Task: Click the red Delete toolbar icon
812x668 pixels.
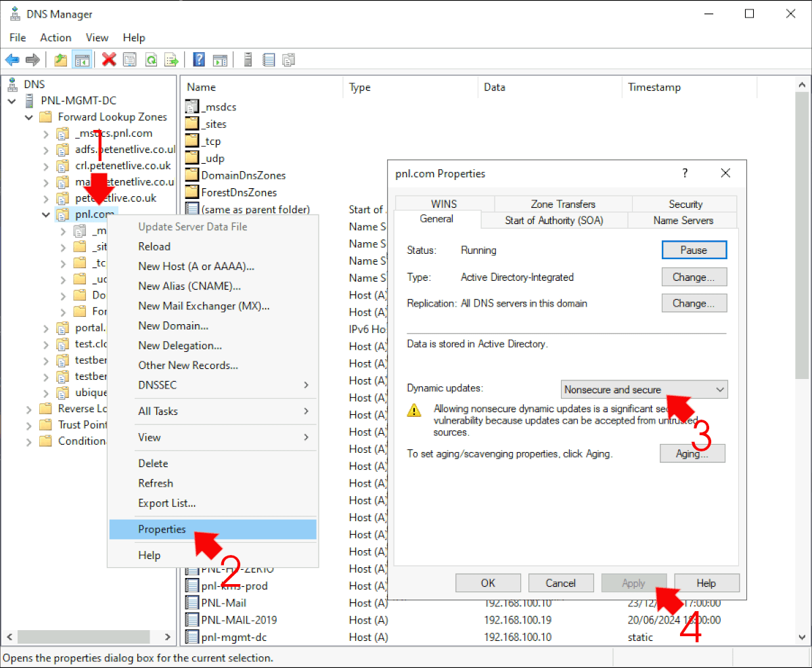Action: tap(109, 60)
